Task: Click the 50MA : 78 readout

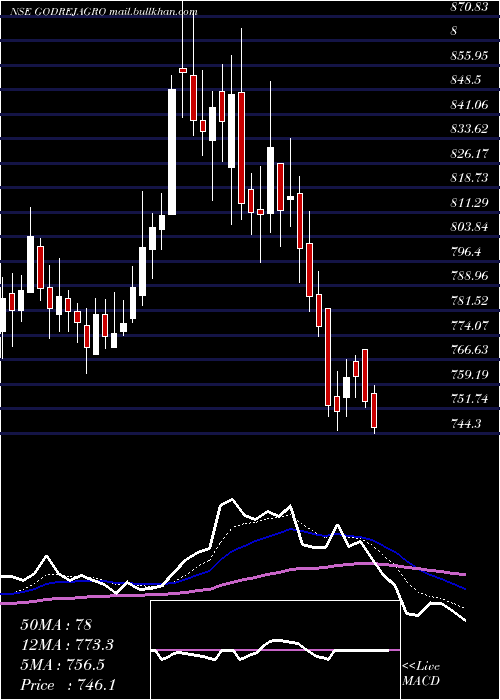Action: tap(56, 625)
